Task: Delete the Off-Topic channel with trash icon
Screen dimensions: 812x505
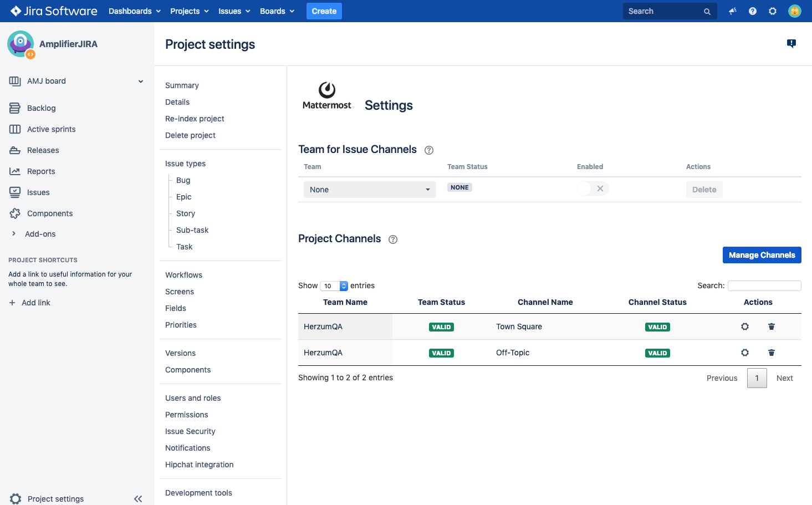Action: point(771,353)
